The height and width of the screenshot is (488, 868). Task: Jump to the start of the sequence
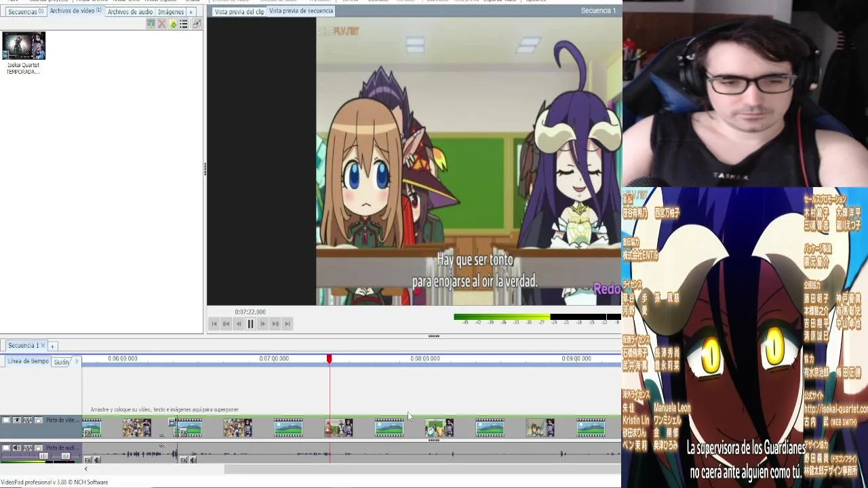coord(214,324)
